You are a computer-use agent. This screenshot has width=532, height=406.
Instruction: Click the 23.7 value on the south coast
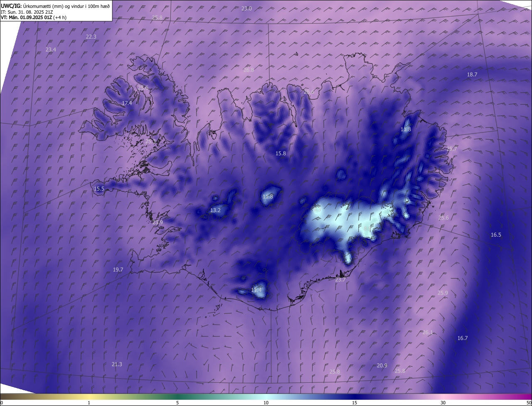click(x=340, y=280)
